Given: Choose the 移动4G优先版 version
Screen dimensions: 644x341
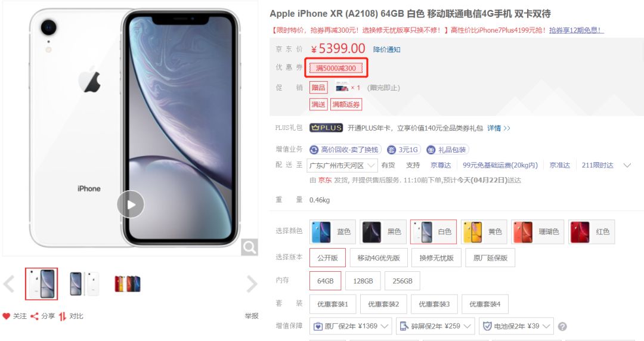Looking at the screenshot, I should (379, 258).
